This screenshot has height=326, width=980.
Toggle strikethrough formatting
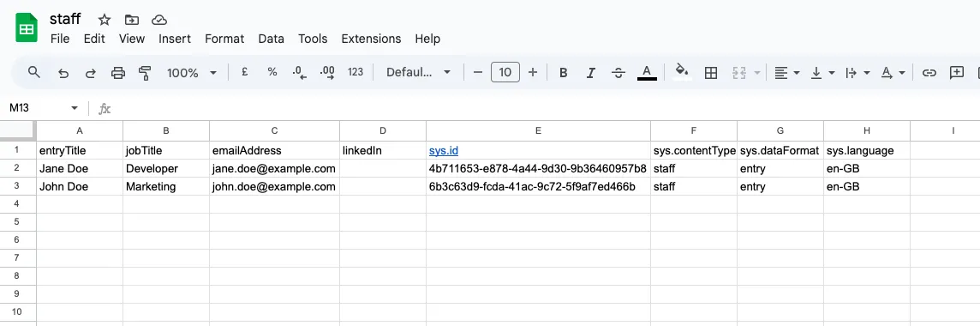tap(618, 73)
